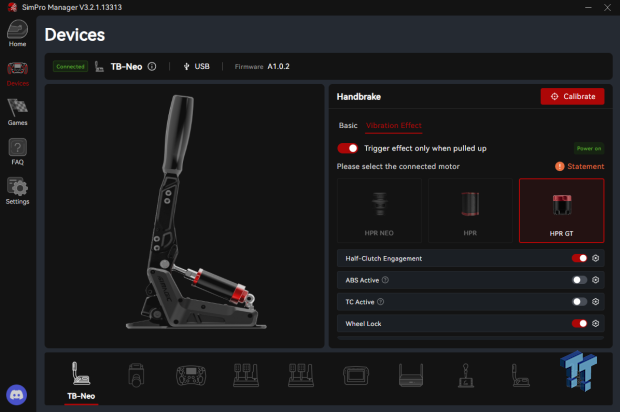The image size is (620, 412).
Task: Open the Statement link
Action: [586, 166]
